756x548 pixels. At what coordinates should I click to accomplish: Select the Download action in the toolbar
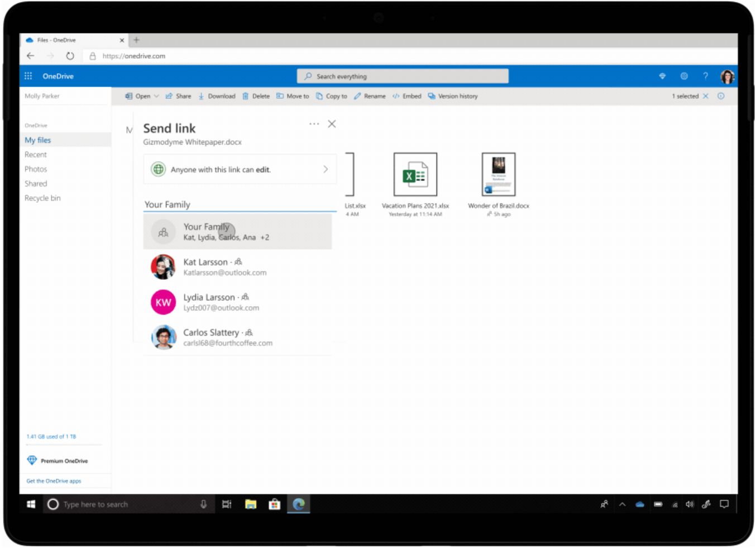click(218, 96)
